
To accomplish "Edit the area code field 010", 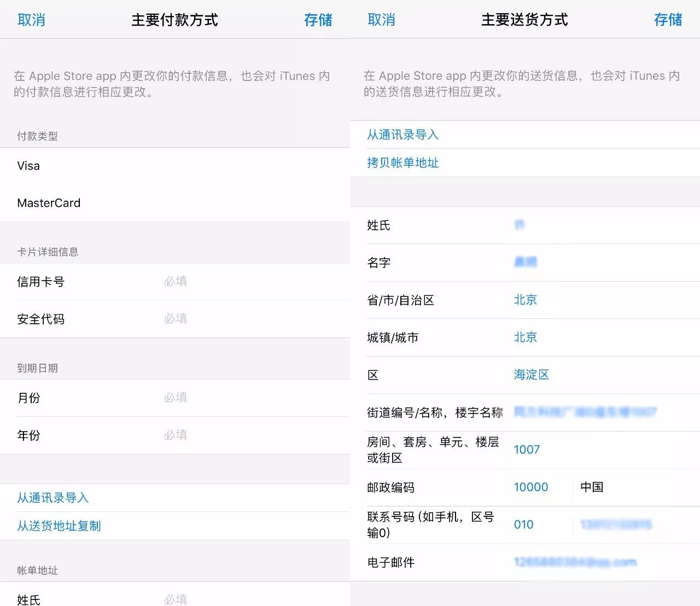I will (523, 525).
